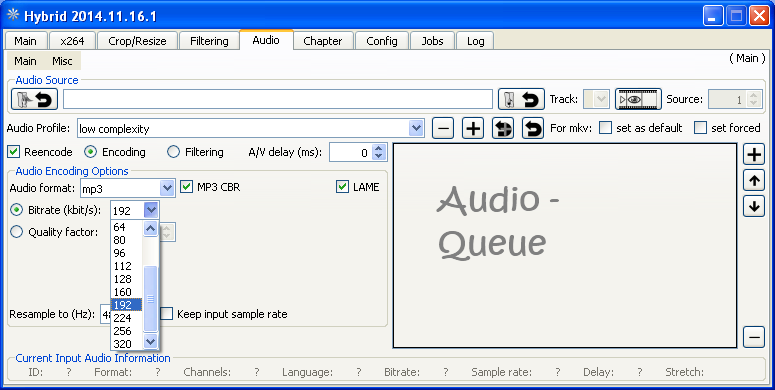
Task: Click the bitrate list scroll-down arrow
Action: pos(150,342)
